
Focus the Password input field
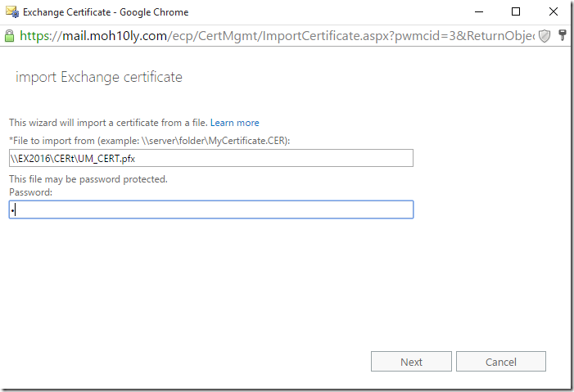pyautogui.click(x=211, y=210)
